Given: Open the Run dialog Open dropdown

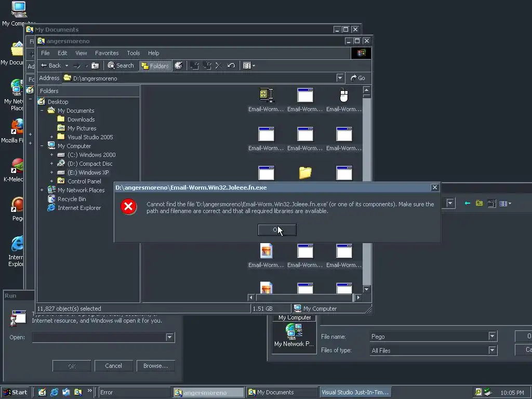Looking at the screenshot, I should point(170,337).
